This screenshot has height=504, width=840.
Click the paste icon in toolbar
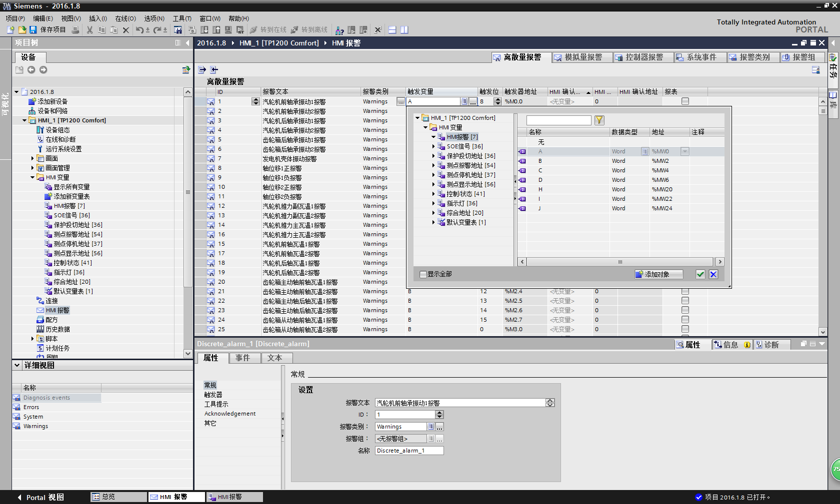114,30
